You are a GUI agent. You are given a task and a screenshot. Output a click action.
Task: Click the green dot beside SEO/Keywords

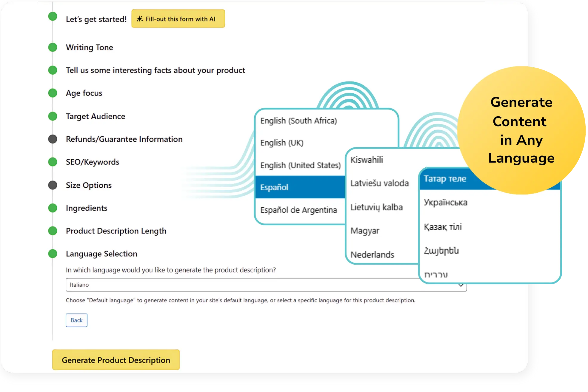click(53, 162)
